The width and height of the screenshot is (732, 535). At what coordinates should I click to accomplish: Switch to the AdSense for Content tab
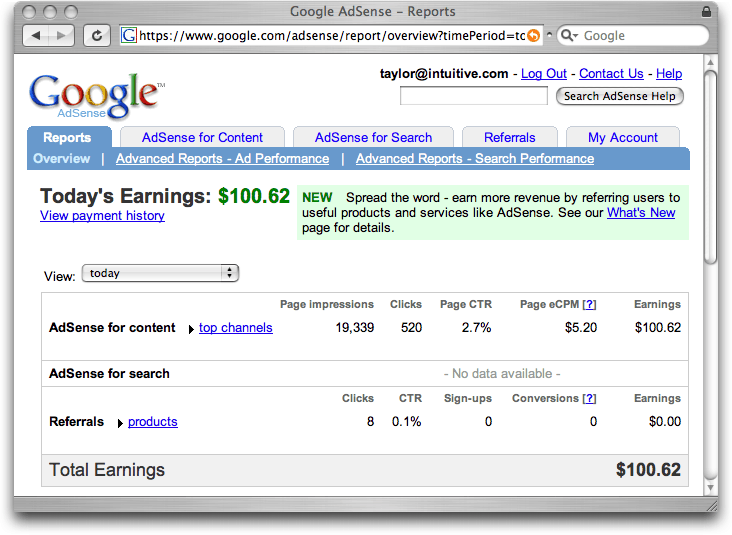[202, 137]
